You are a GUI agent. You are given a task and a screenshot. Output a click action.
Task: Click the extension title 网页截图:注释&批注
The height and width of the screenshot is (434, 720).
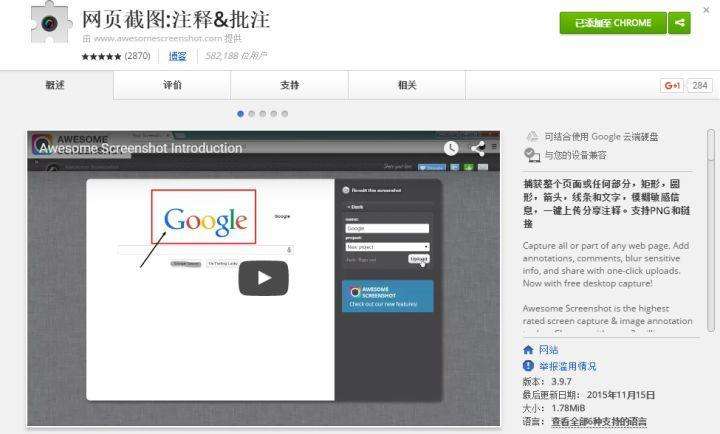(176, 19)
